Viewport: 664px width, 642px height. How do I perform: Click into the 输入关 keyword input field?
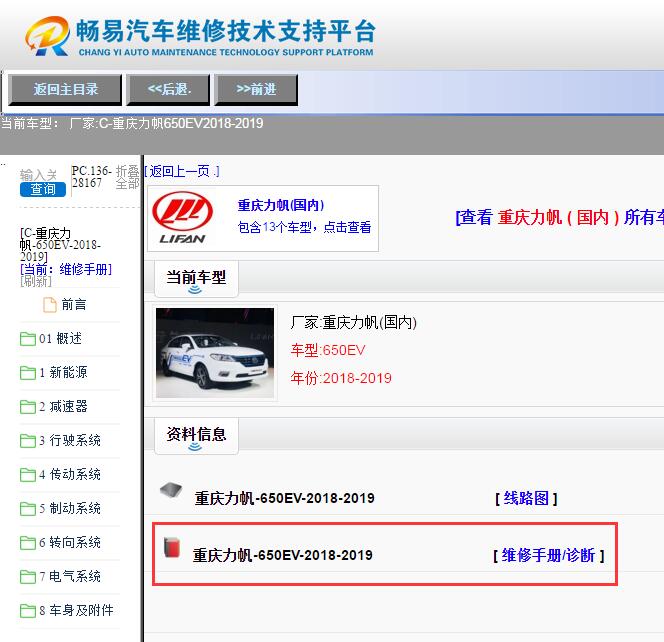(39, 175)
